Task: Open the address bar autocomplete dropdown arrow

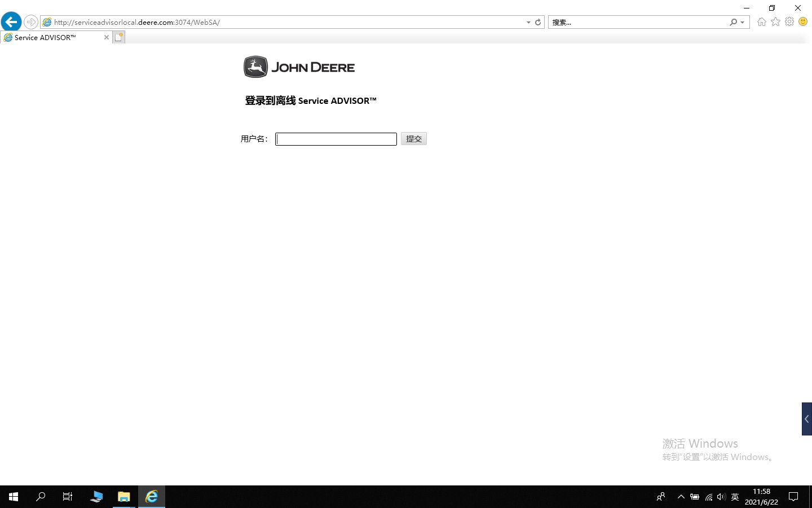Action: pos(528,22)
